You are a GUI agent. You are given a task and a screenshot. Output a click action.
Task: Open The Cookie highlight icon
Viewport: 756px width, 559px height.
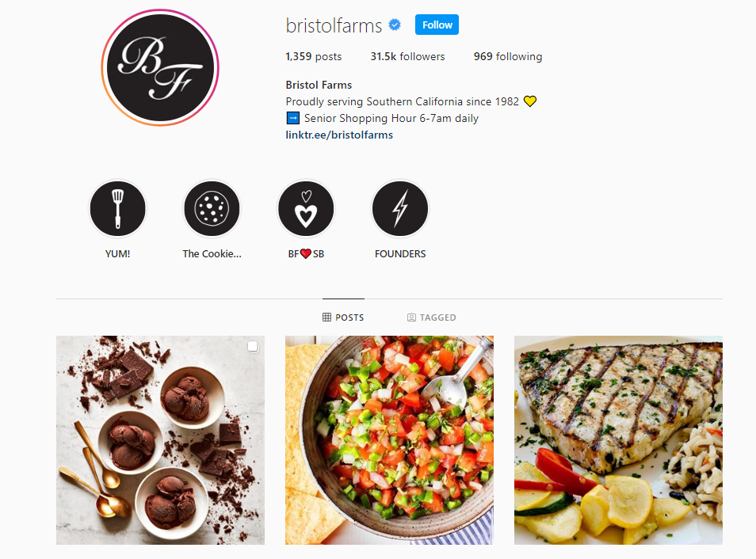pyautogui.click(x=212, y=209)
